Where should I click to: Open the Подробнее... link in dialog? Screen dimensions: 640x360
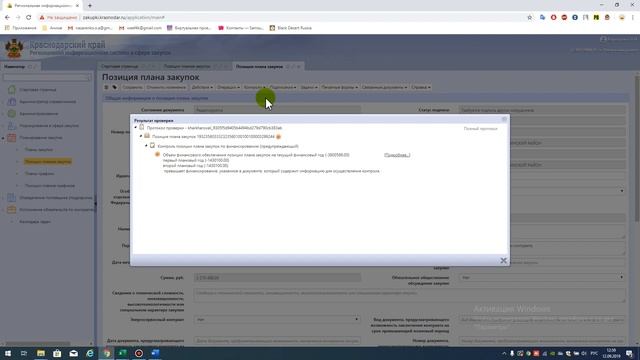click(397, 155)
